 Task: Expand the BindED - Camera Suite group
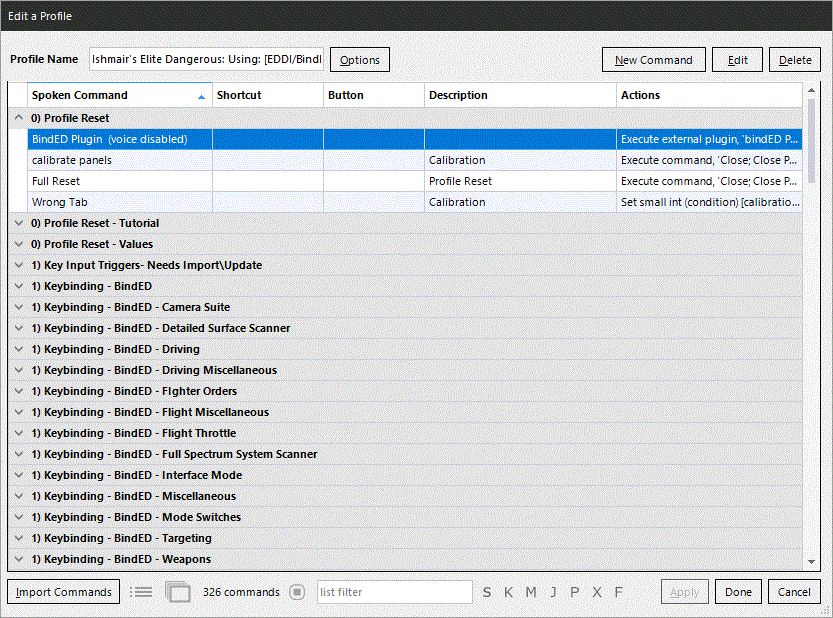[x=19, y=307]
